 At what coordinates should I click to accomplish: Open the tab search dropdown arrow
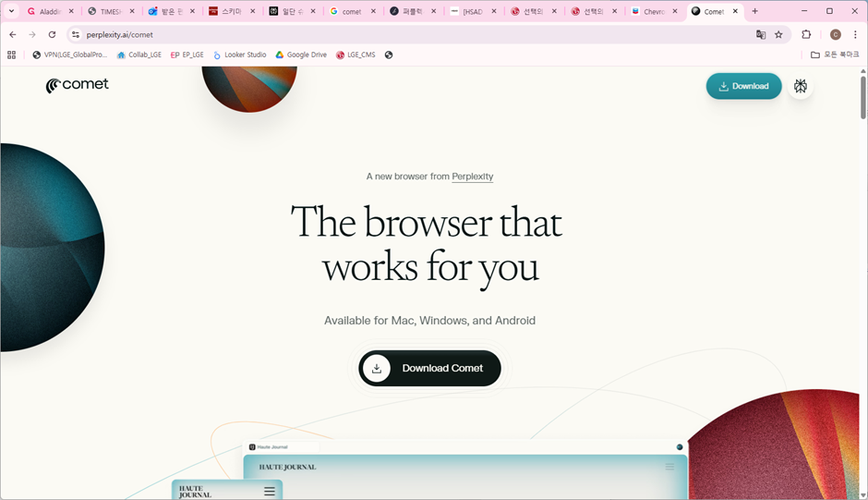tap(11, 11)
